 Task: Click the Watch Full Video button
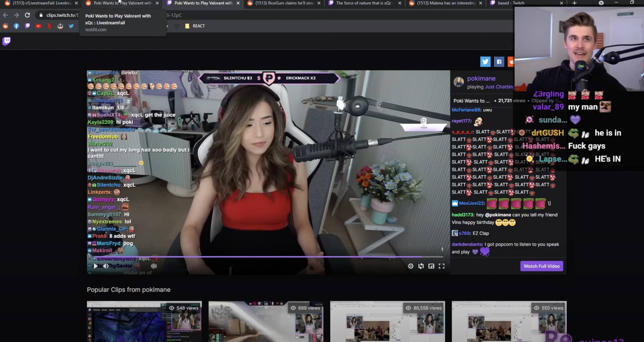[x=541, y=266]
